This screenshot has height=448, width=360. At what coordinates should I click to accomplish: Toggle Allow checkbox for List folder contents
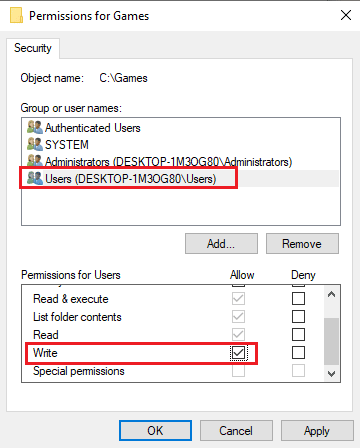pyautogui.click(x=238, y=316)
